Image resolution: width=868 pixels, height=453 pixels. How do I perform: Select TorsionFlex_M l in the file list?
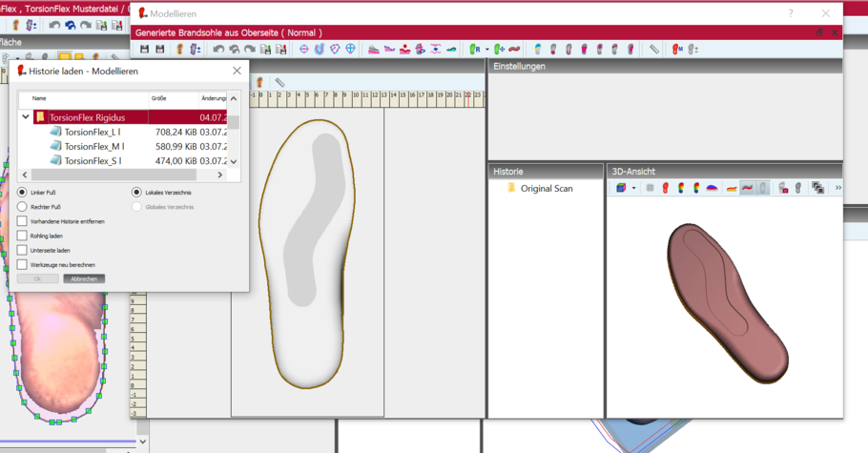click(93, 147)
